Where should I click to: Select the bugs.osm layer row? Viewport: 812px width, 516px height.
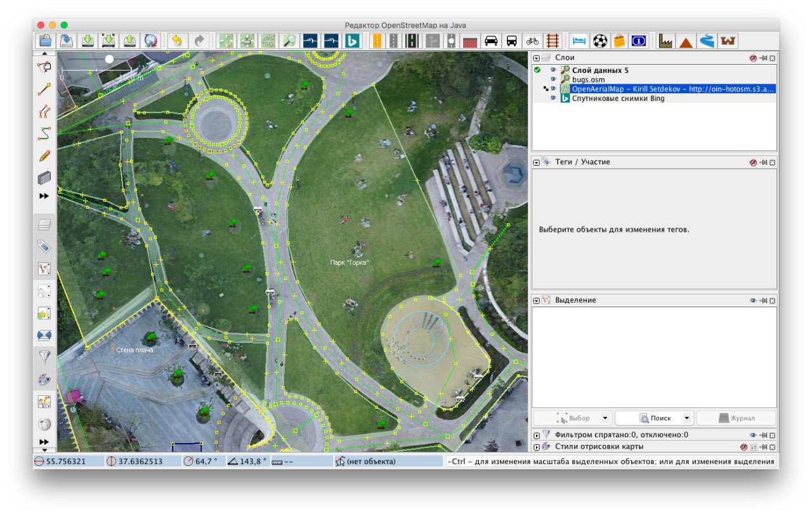coord(653,80)
